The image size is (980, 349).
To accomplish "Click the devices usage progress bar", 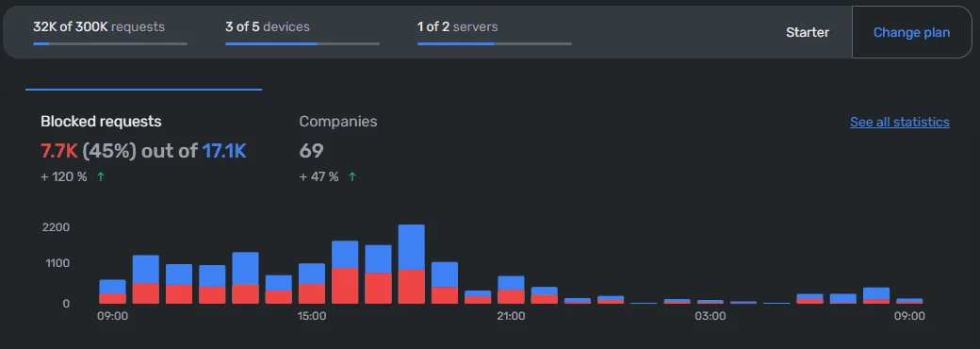I will (302, 43).
